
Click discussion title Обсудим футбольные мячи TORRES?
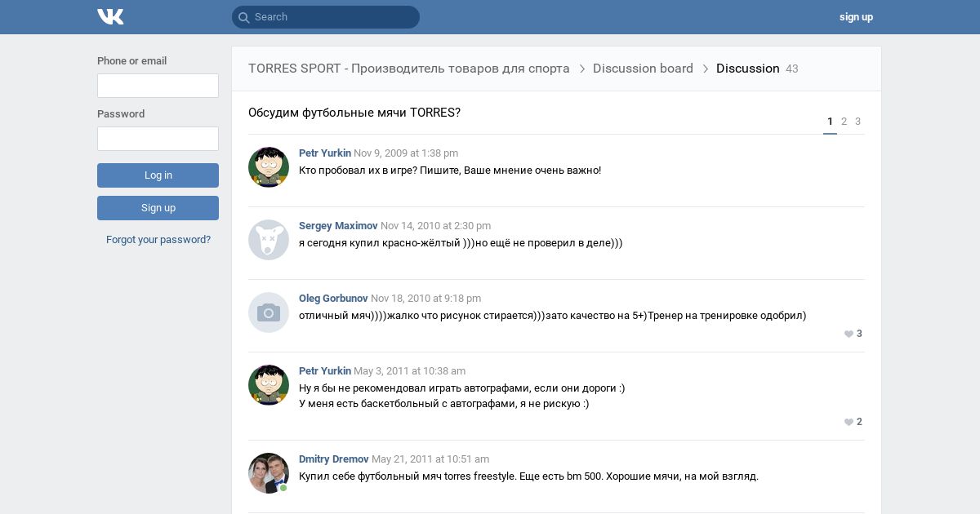354,113
